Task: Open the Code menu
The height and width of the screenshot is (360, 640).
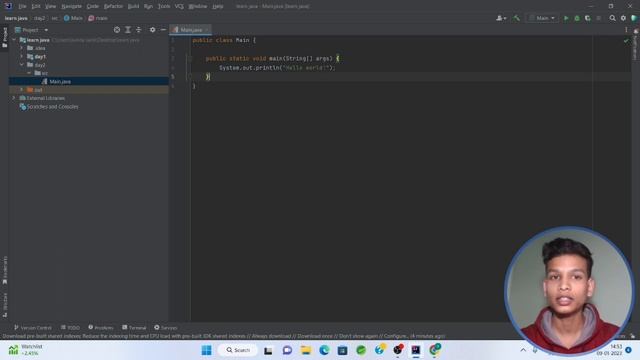Action: pyautogui.click(x=93, y=7)
